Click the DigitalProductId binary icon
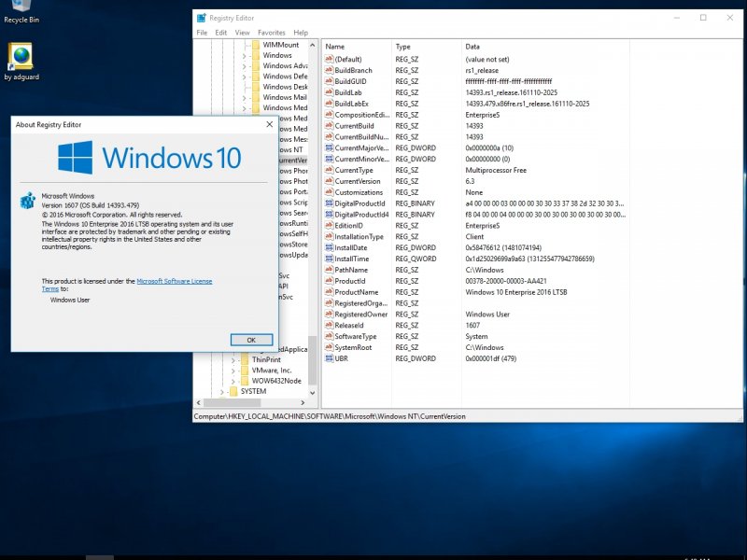 329,203
